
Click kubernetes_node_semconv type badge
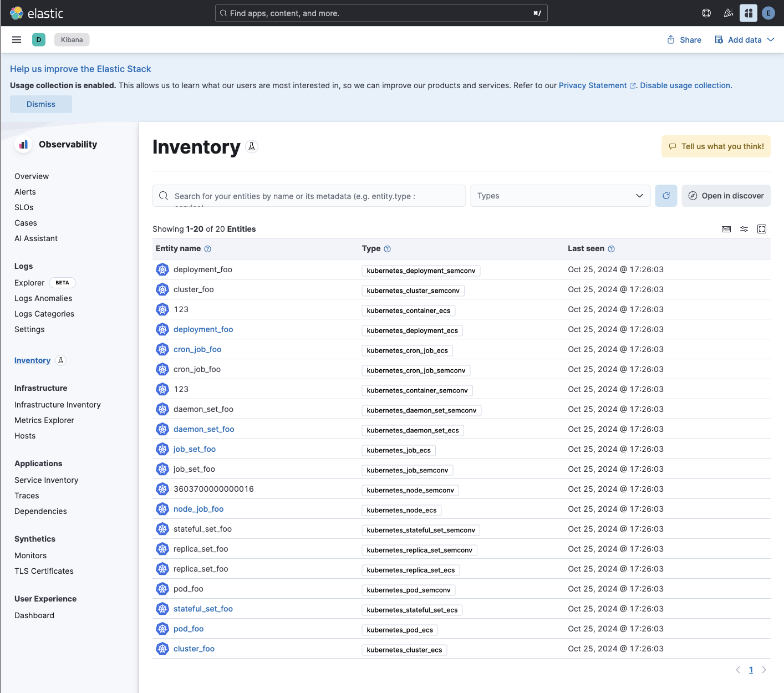coord(410,490)
